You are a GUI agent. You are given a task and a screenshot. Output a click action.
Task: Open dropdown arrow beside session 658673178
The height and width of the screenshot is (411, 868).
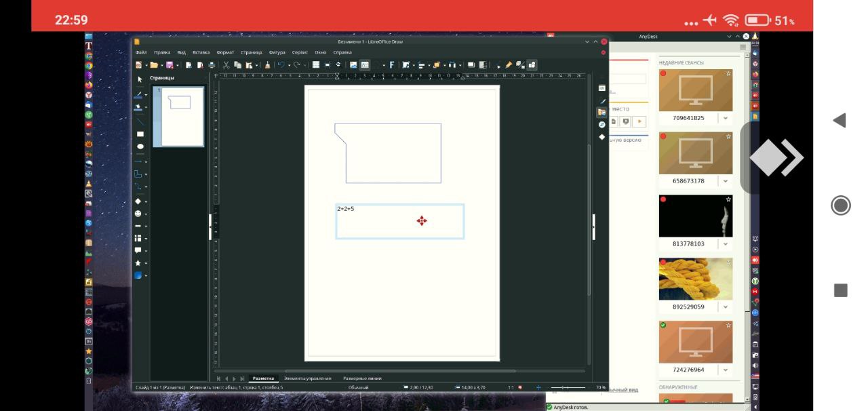tap(726, 181)
